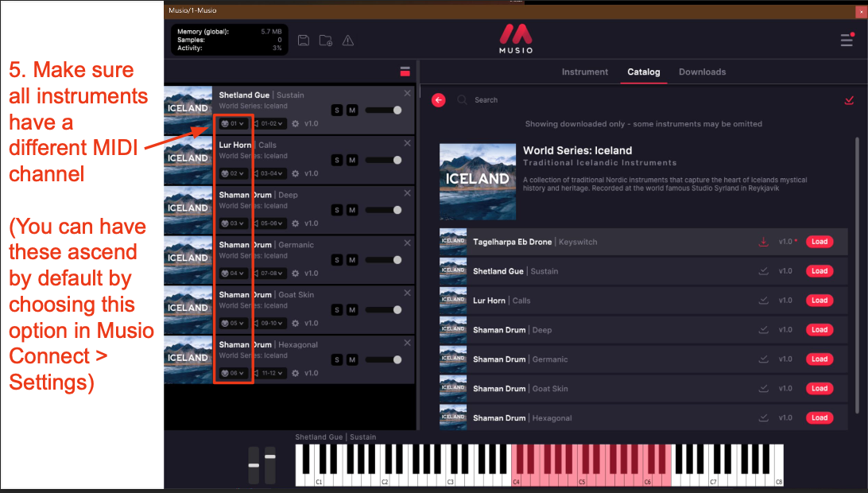Click the Iceland thumbnail of Lur Horn Calls slot
The image size is (868, 493).
pos(188,160)
